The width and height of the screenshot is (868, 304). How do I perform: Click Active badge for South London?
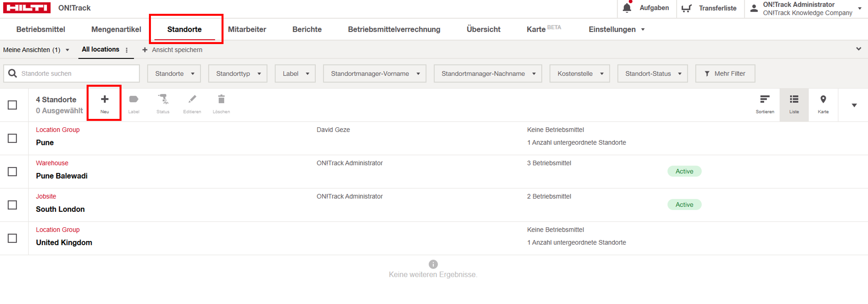coord(684,204)
